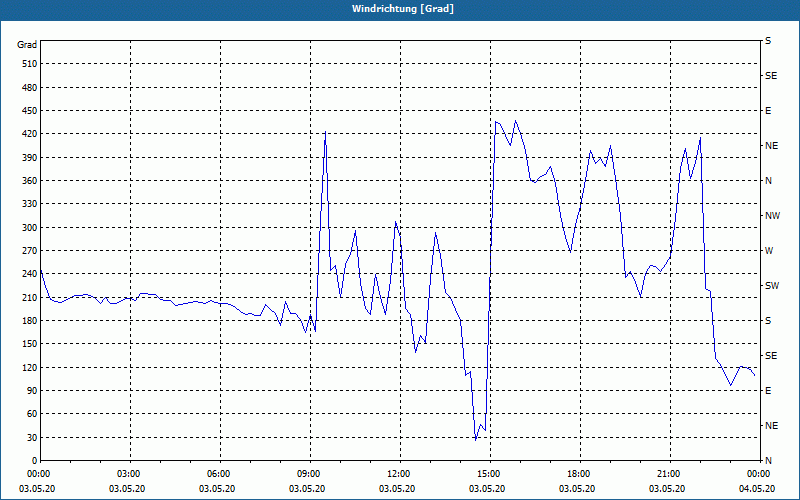
Task: Click the 04.05.20 date label
Action: coord(757,489)
